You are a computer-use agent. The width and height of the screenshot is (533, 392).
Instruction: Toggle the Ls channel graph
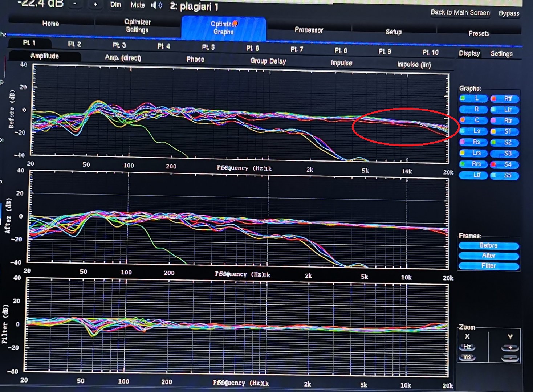(473, 131)
